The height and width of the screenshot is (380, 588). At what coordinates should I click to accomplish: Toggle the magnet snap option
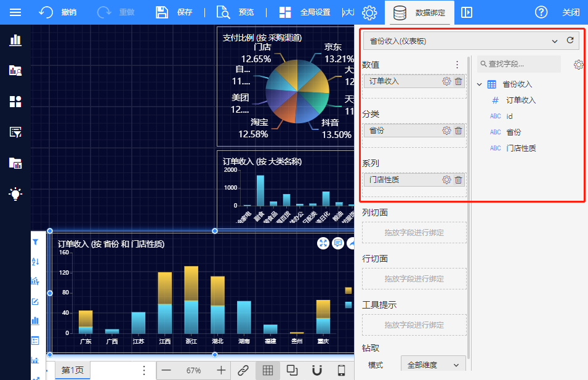pyautogui.click(x=317, y=370)
